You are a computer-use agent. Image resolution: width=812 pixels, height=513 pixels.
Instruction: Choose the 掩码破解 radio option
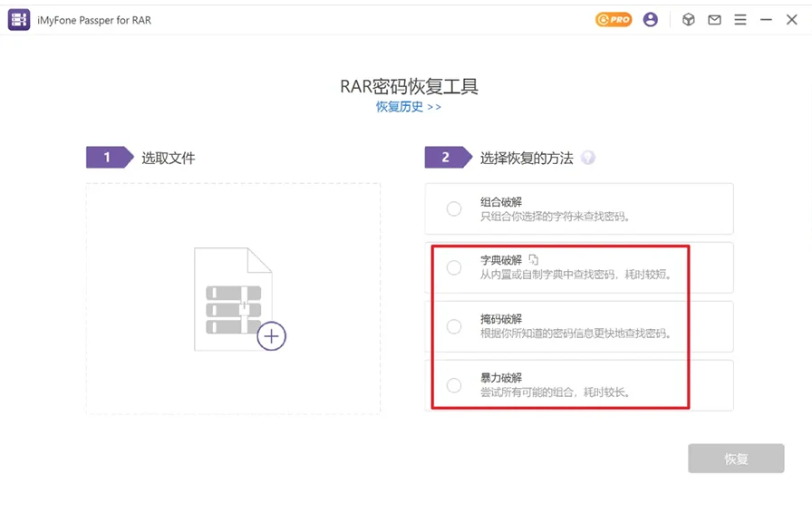pos(454,326)
